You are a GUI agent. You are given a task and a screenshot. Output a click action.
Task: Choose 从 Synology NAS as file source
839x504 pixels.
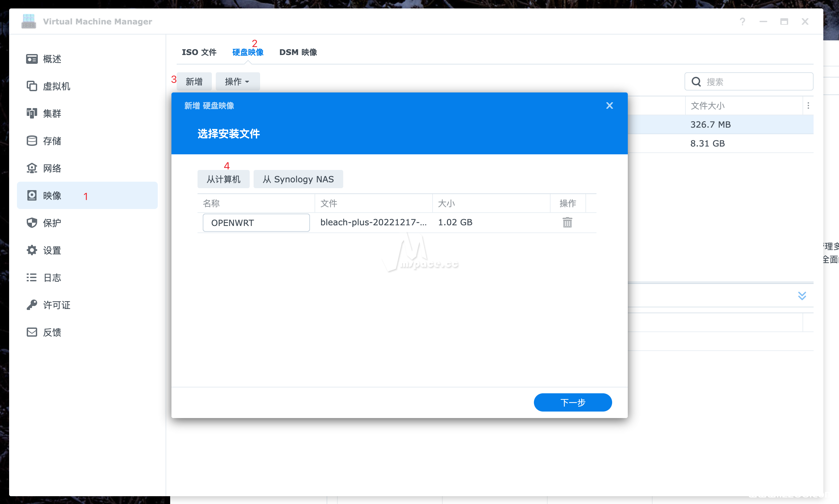[x=298, y=179]
